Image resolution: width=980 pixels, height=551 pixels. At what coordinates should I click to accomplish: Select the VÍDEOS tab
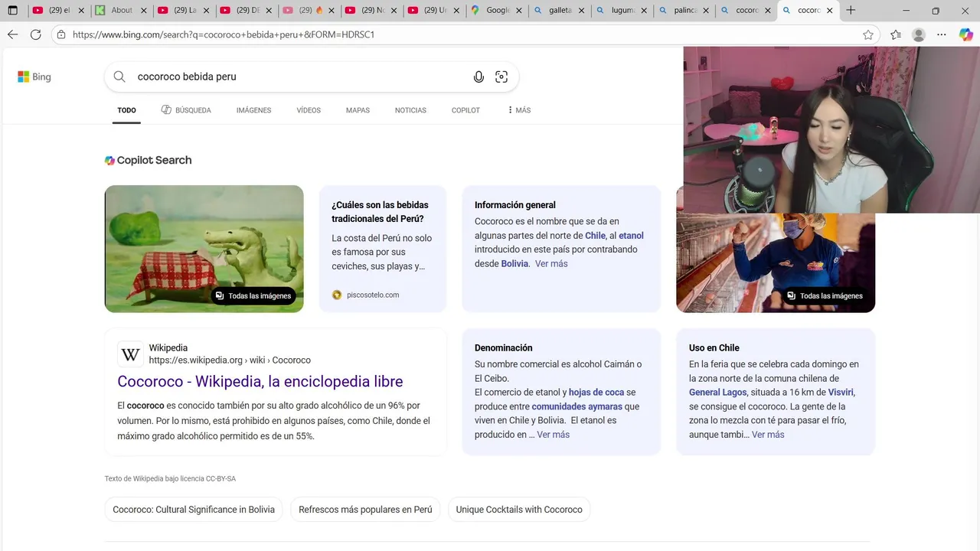(309, 110)
